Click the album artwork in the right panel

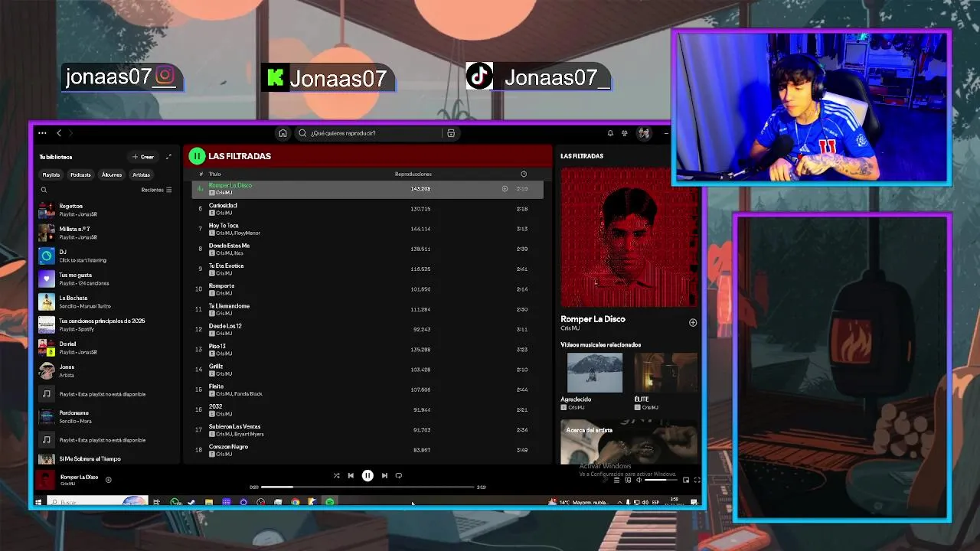pyautogui.click(x=629, y=237)
